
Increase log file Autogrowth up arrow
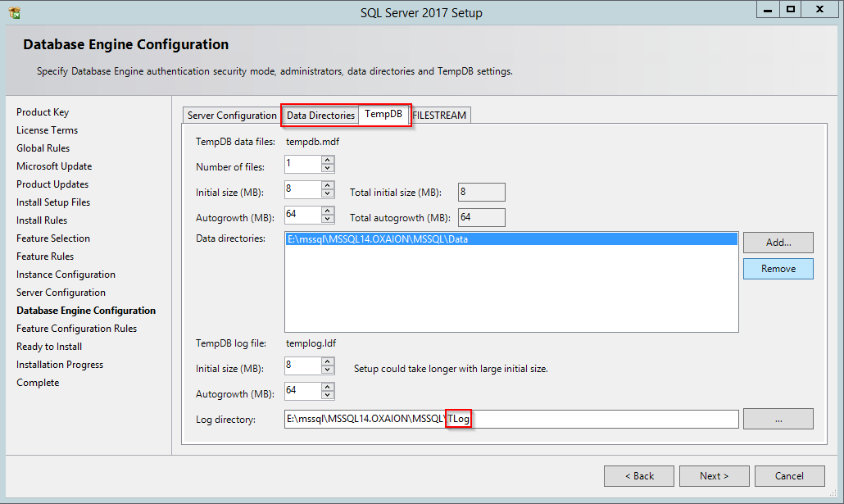(x=327, y=387)
